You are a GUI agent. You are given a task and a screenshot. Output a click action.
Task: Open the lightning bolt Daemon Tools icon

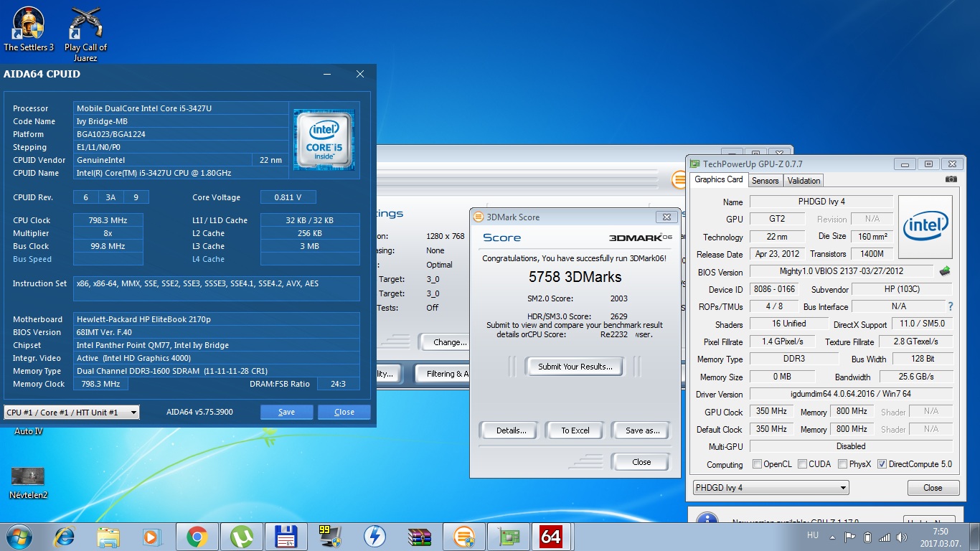tap(374, 537)
